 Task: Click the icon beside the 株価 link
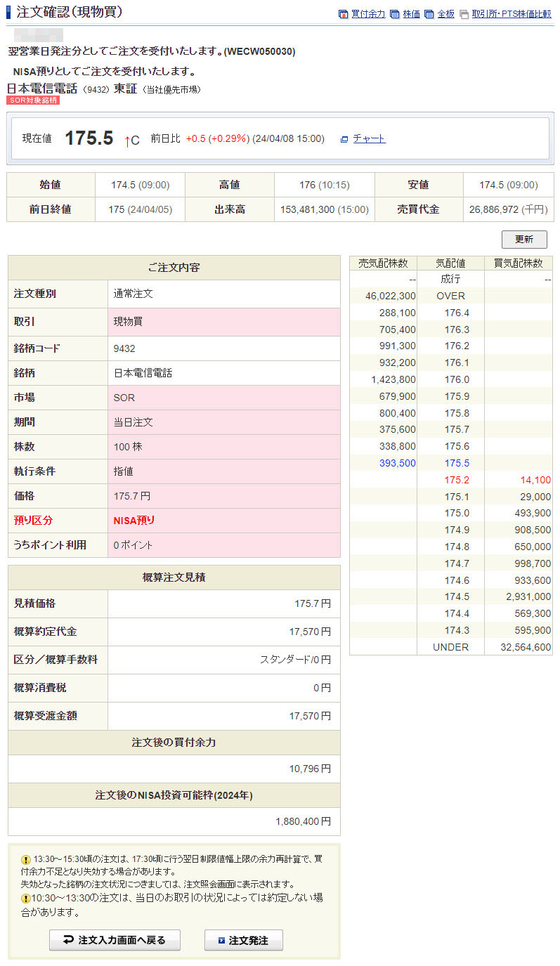(x=395, y=14)
